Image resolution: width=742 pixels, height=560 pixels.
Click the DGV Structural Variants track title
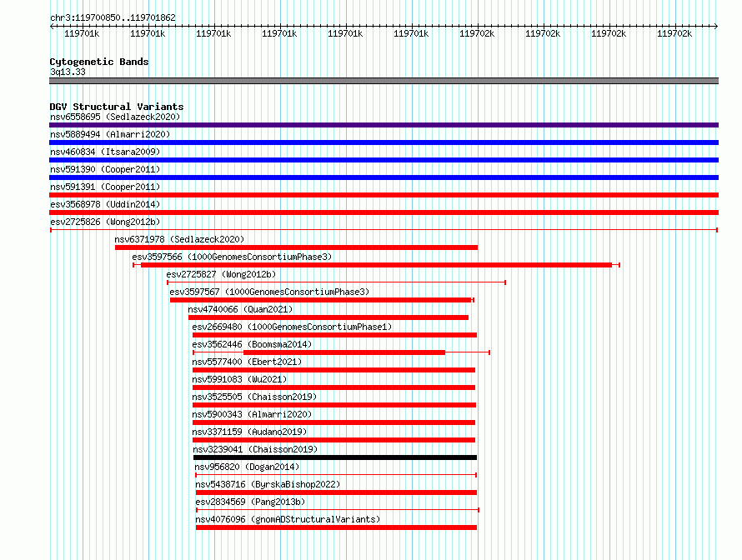[117, 107]
